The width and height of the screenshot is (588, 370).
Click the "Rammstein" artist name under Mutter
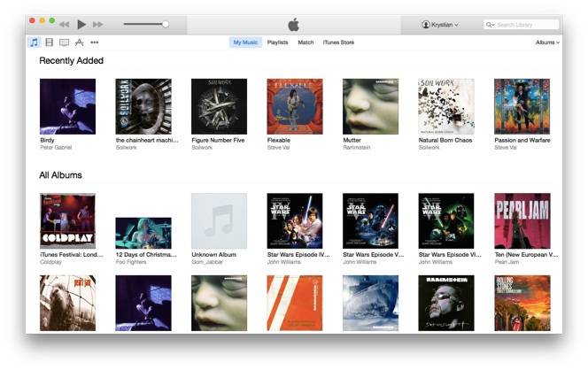357,148
